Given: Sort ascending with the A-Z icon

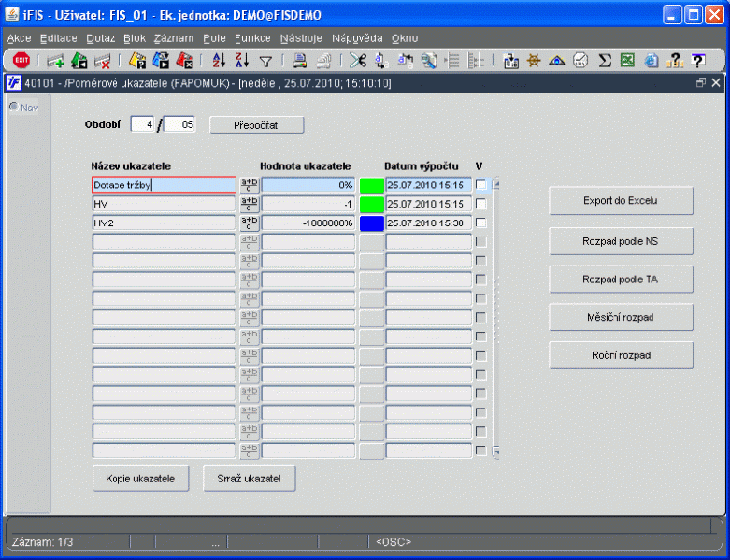Looking at the screenshot, I should coord(219,61).
